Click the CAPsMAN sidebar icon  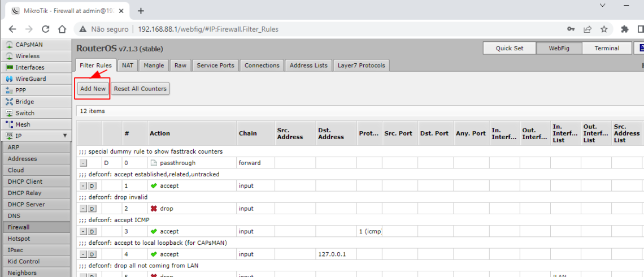tap(10, 45)
